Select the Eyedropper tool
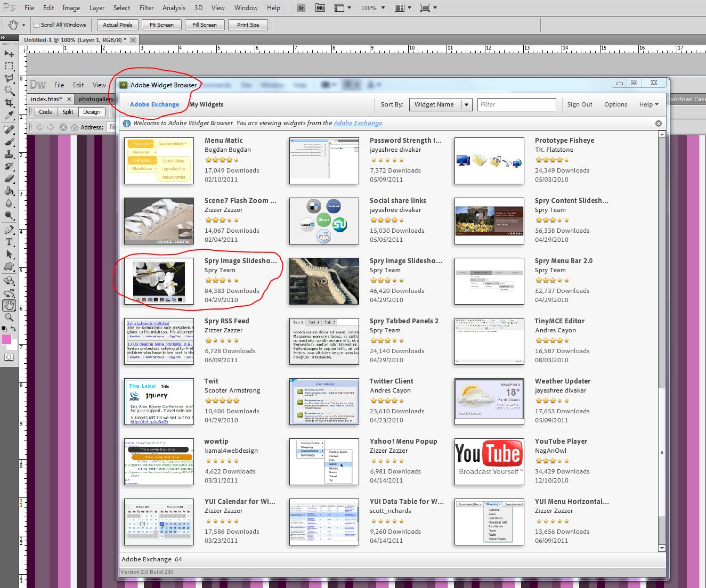The image size is (706, 588). (x=9, y=115)
